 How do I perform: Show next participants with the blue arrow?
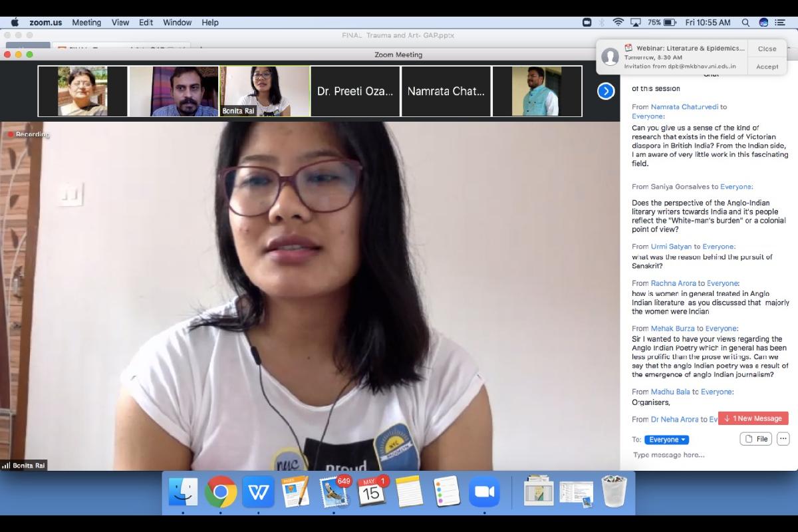tap(606, 91)
